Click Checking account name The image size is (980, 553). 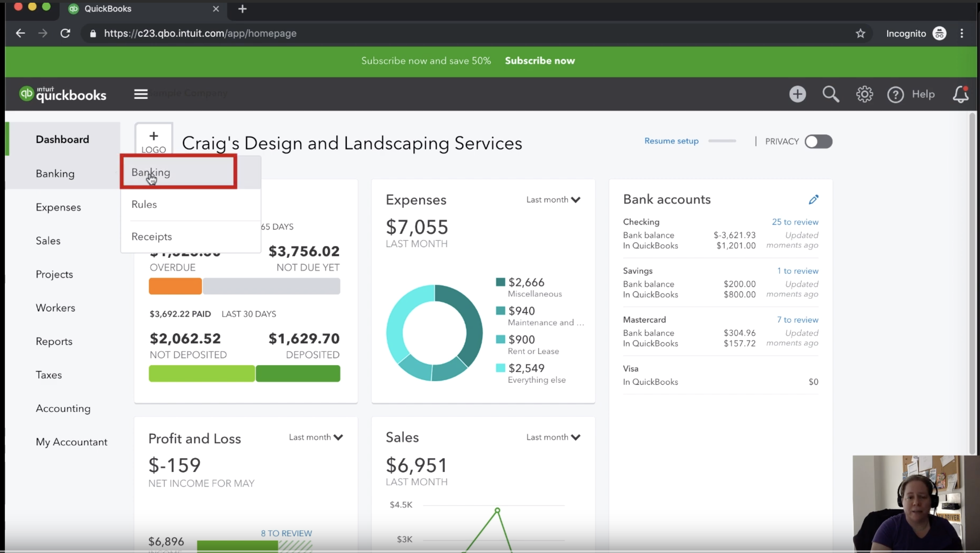pyautogui.click(x=641, y=222)
